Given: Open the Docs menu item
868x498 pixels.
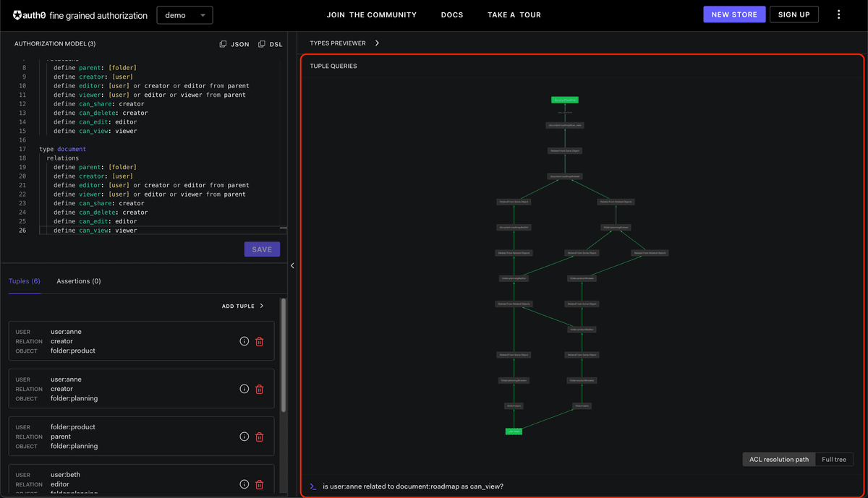Looking at the screenshot, I should coord(452,15).
